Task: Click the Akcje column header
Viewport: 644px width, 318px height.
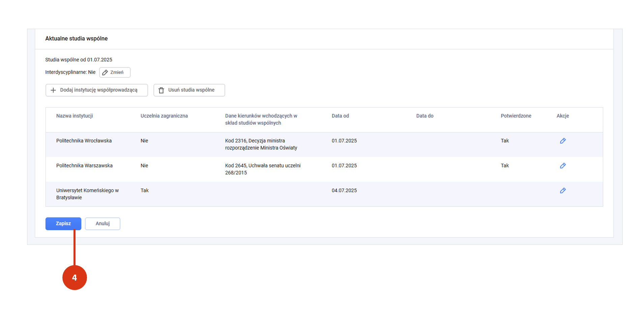Action: pos(563,116)
